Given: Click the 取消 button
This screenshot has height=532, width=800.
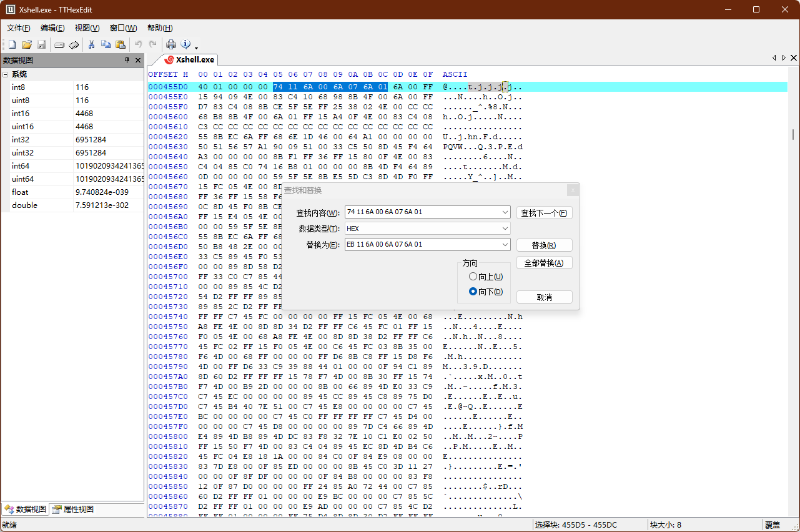Looking at the screenshot, I should pos(545,297).
